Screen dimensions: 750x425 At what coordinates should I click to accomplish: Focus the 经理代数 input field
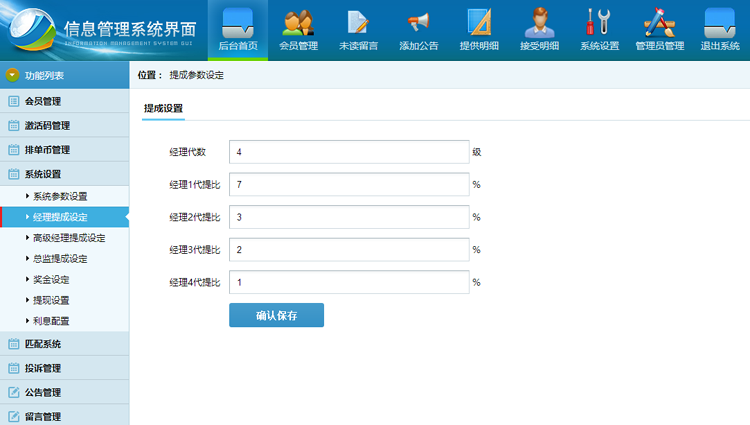349,152
